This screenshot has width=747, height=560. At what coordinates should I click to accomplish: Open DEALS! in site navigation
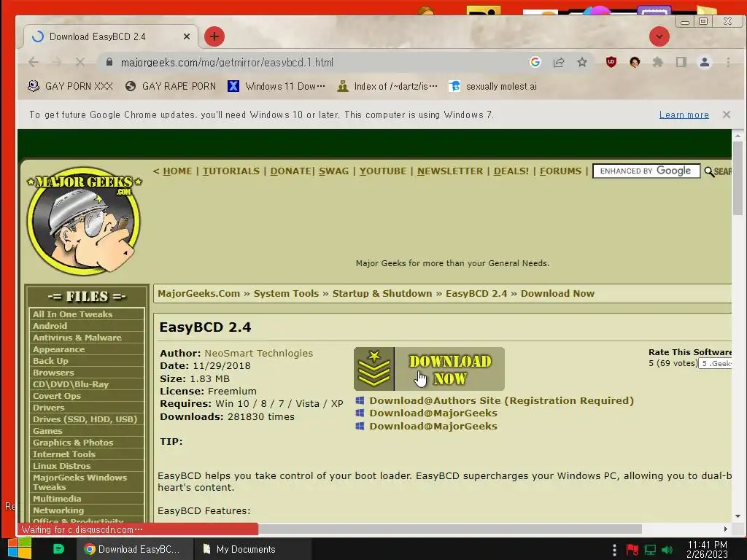[x=511, y=171]
